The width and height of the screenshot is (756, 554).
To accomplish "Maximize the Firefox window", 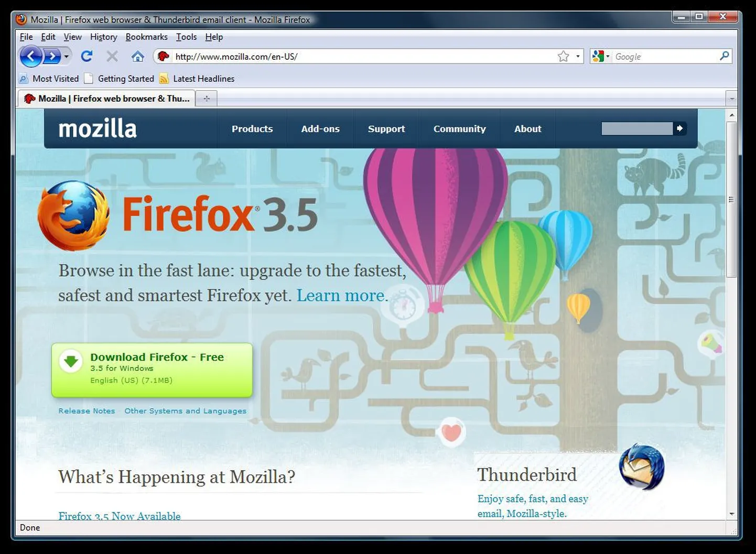I will pos(699,17).
